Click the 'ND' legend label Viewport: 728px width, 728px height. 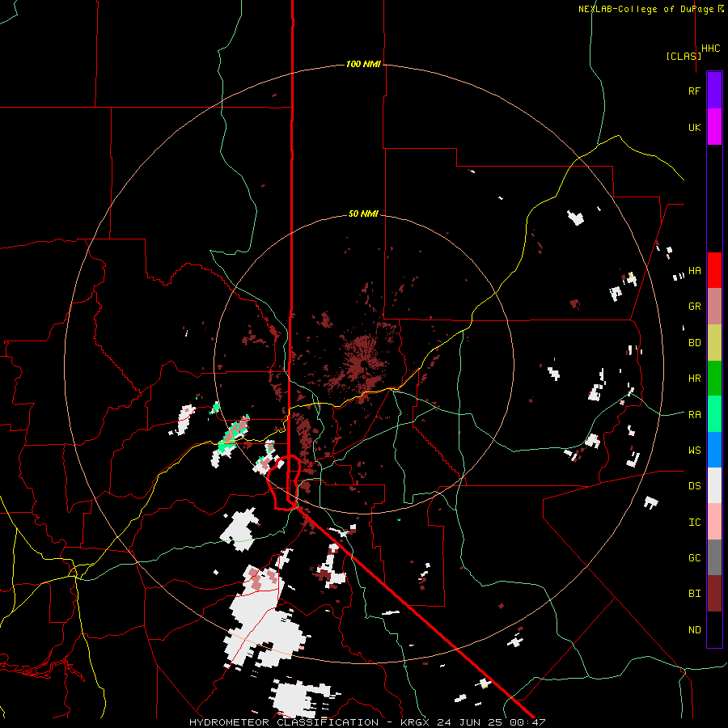click(x=694, y=629)
